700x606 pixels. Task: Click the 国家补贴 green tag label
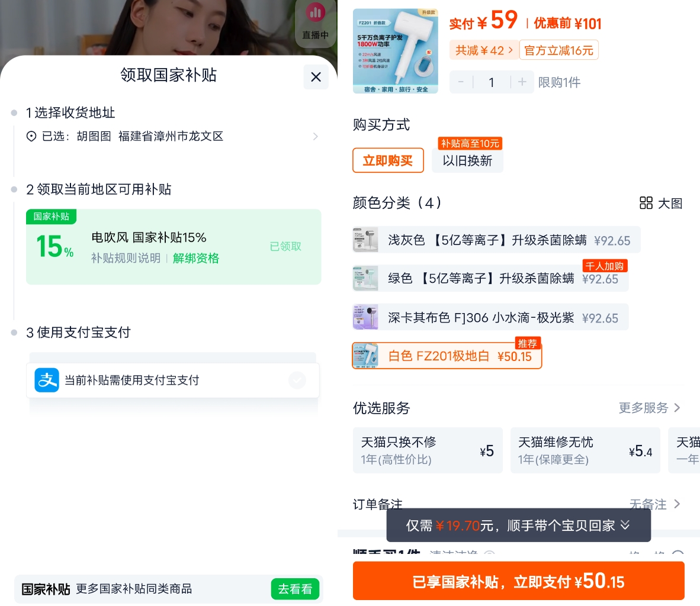(x=52, y=217)
